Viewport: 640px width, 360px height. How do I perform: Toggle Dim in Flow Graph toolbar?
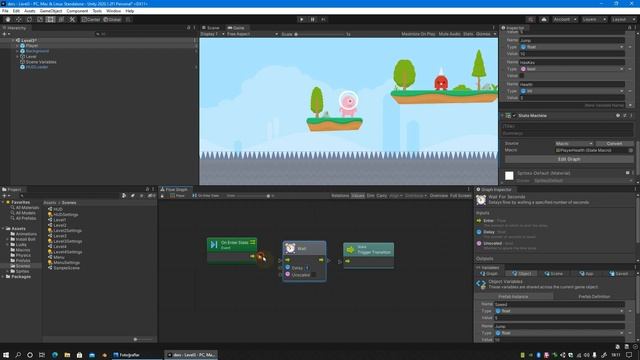coord(370,196)
